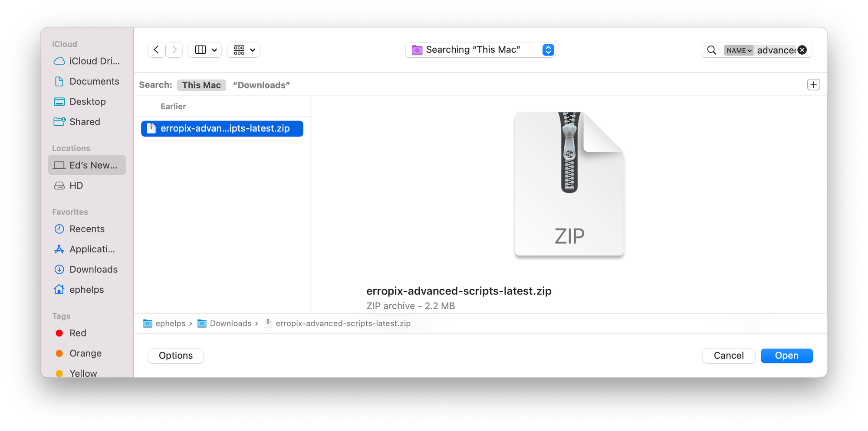Open the column view mode dropdown

[205, 50]
